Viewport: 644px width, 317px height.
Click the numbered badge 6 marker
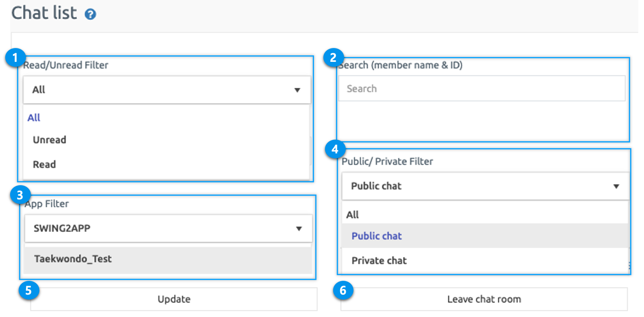coord(343,291)
